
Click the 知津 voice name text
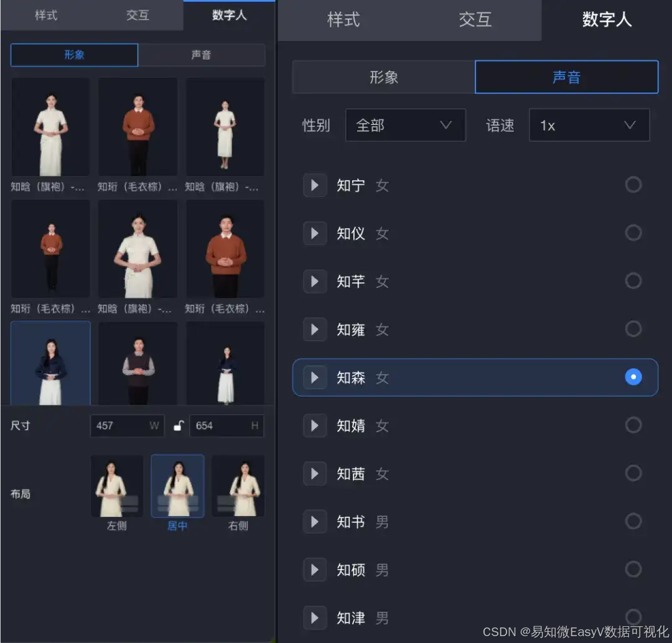pyautogui.click(x=350, y=618)
